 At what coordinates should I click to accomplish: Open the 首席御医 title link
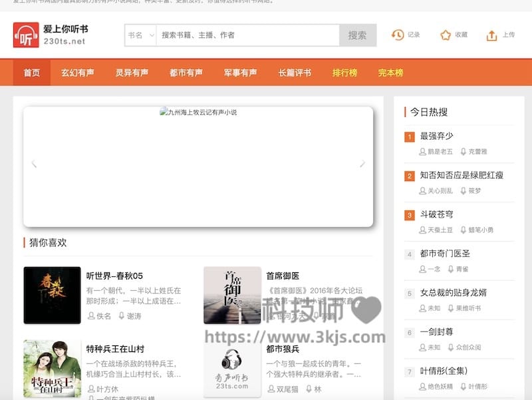coord(283,276)
